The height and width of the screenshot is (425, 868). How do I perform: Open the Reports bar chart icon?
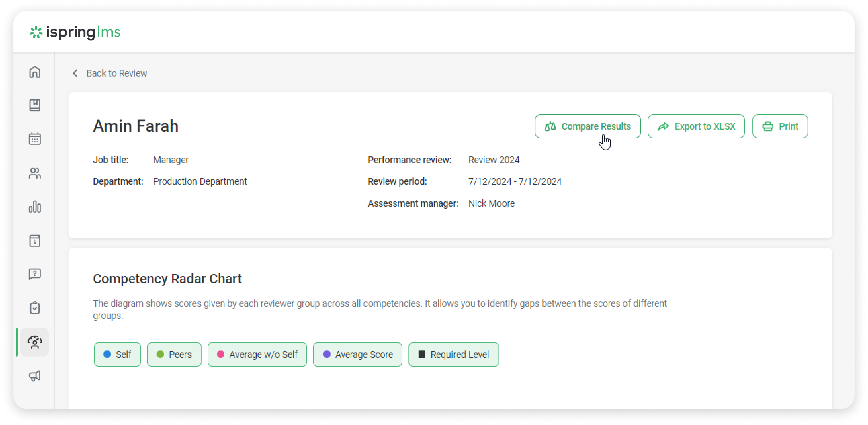[x=35, y=207]
